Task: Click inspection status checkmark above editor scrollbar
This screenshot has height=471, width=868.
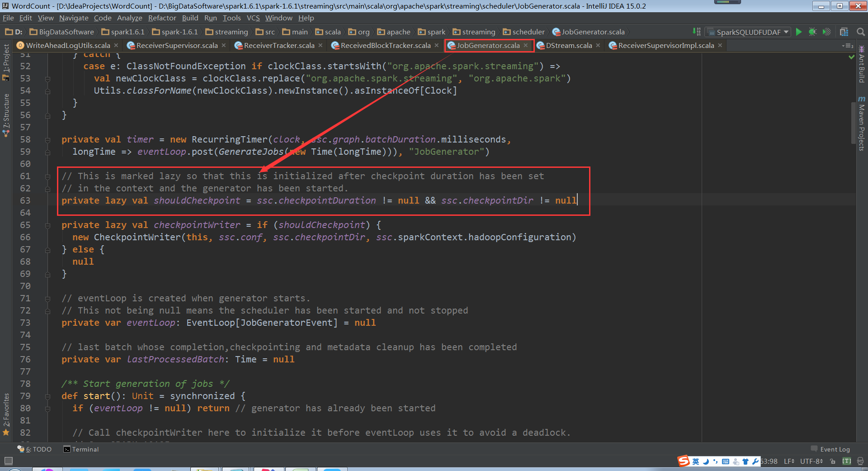Action: click(852, 57)
